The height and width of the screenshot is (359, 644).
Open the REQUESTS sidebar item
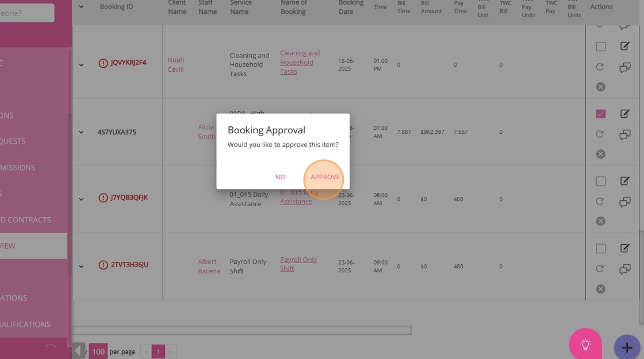13,141
